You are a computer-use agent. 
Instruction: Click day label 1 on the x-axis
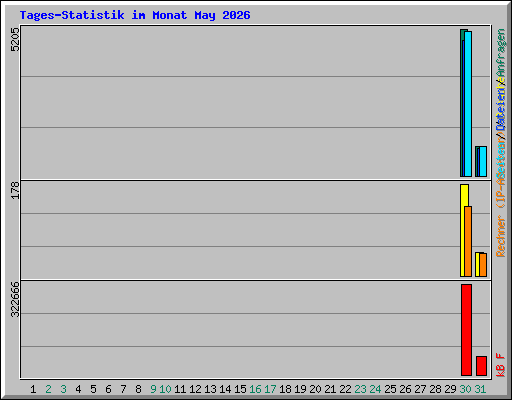tap(33, 389)
